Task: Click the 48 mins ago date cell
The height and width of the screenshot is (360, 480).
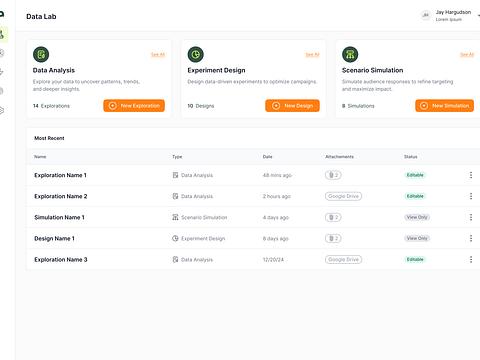Action: click(x=277, y=175)
